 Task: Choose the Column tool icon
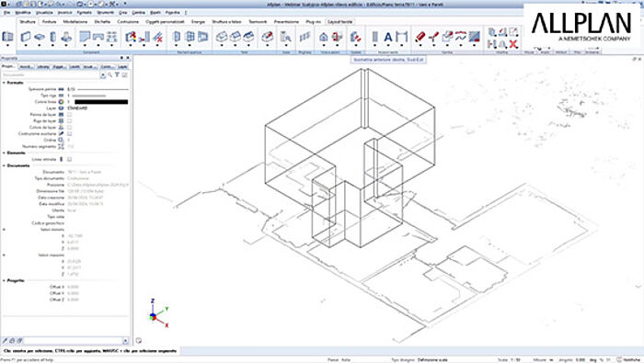coord(53,37)
